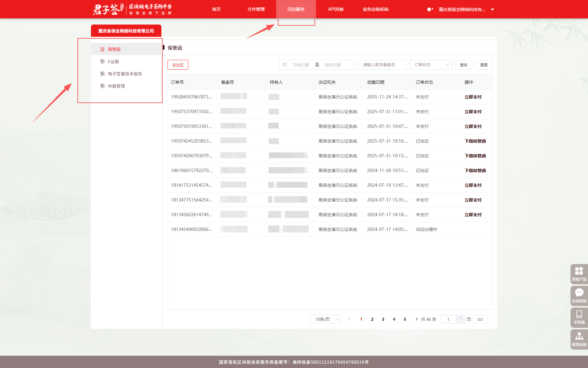The width and height of the screenshot is (588, 368).
Task: Click 下载保管函 for 2024-11-28 order
Action: tap(475, 171)
